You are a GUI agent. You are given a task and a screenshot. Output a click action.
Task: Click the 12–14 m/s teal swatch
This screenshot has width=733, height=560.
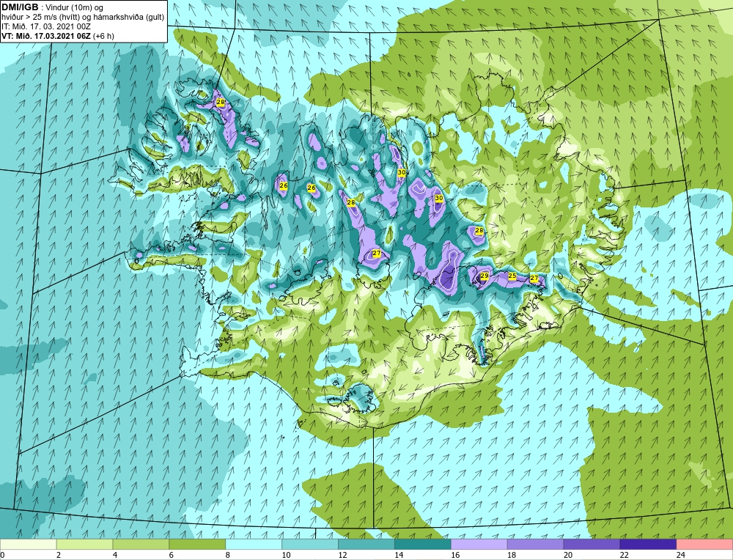point(366,544)
